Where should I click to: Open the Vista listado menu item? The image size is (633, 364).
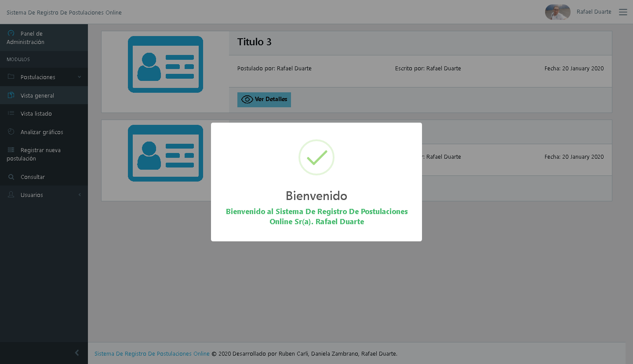click(x=36, y=113)
